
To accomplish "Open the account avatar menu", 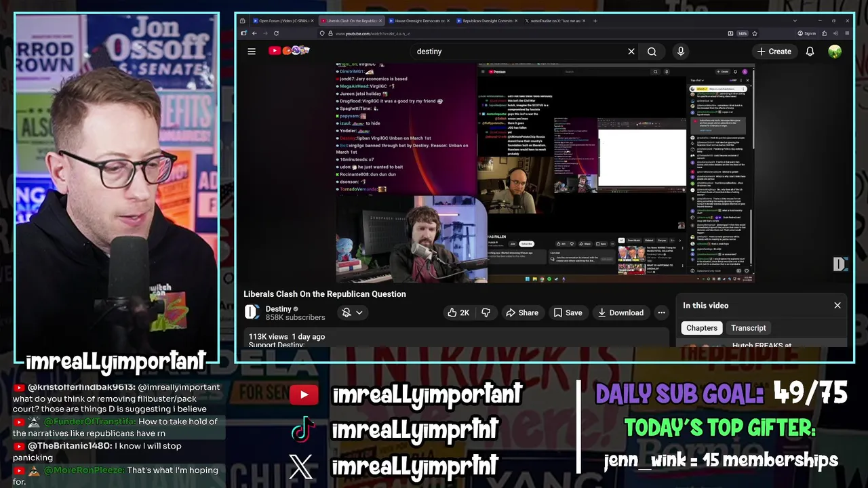I will 835,52.
